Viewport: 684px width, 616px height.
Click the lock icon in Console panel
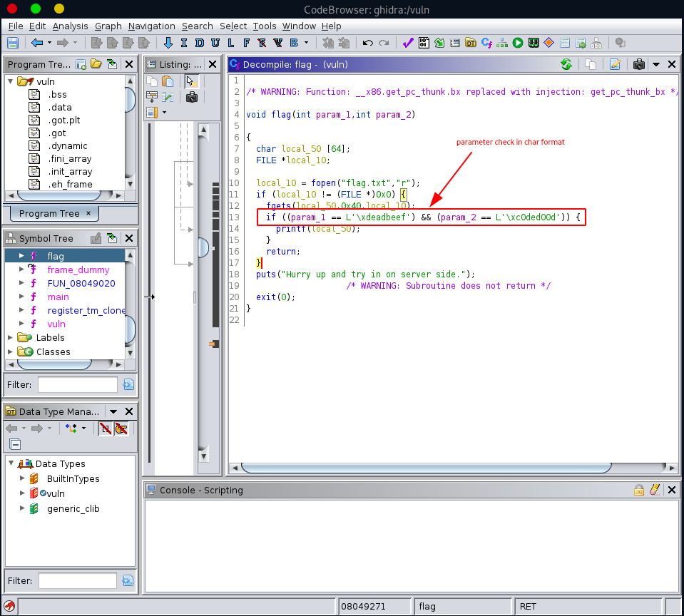tap(639, 490)
